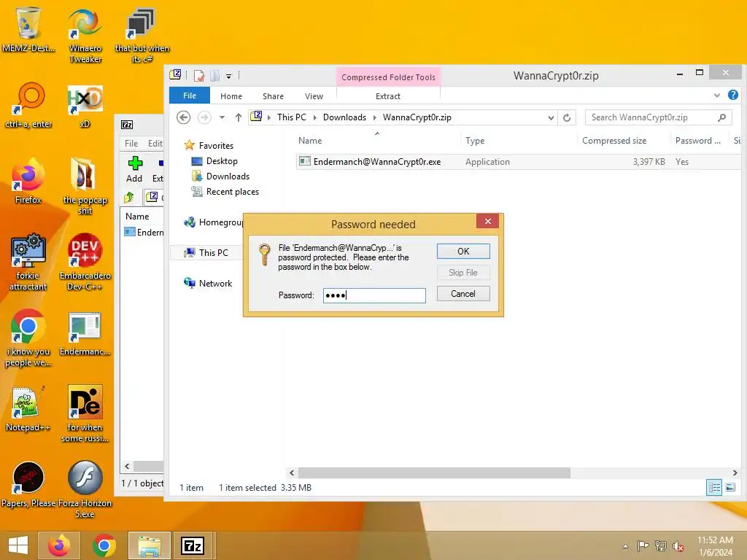Click the refresh icon in address bar
The image size is (747, 560).
pos(566,117)
